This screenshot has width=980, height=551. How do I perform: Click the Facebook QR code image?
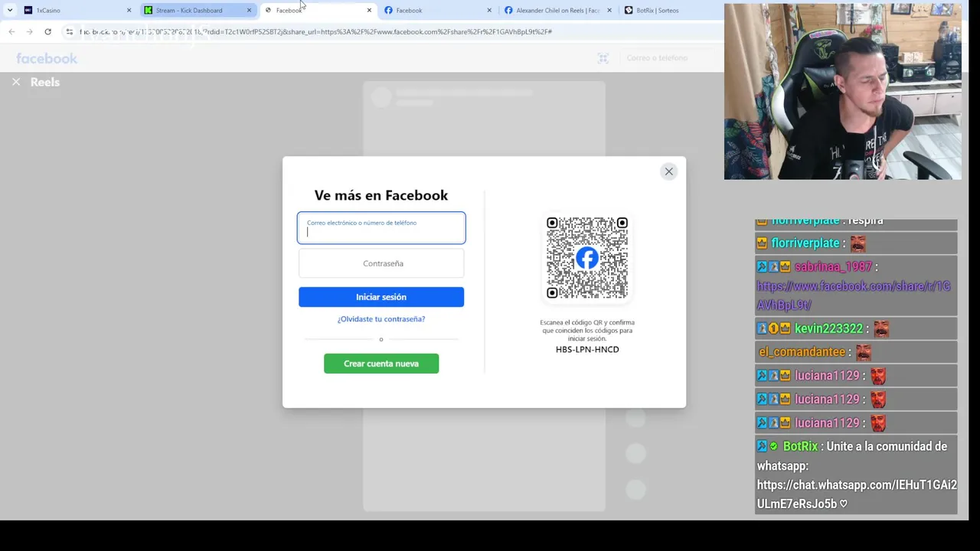click(x=587, y=258)
